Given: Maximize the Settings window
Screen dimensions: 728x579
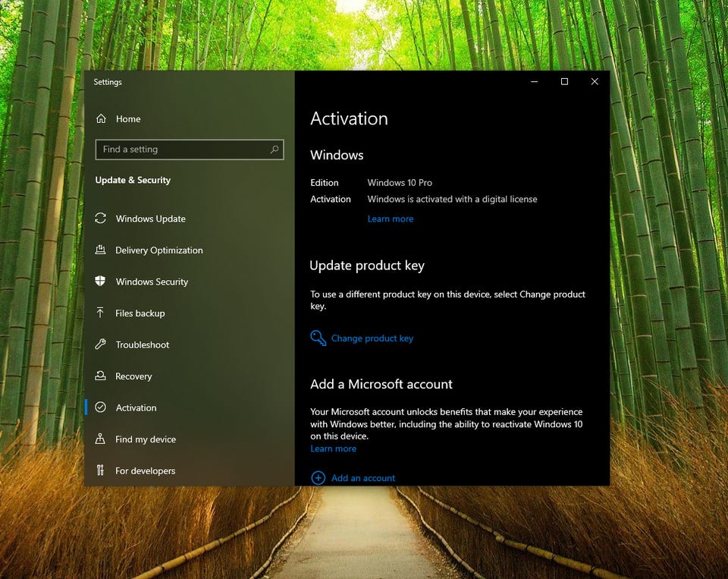Looking at the screenshot, I should point(564,82).
